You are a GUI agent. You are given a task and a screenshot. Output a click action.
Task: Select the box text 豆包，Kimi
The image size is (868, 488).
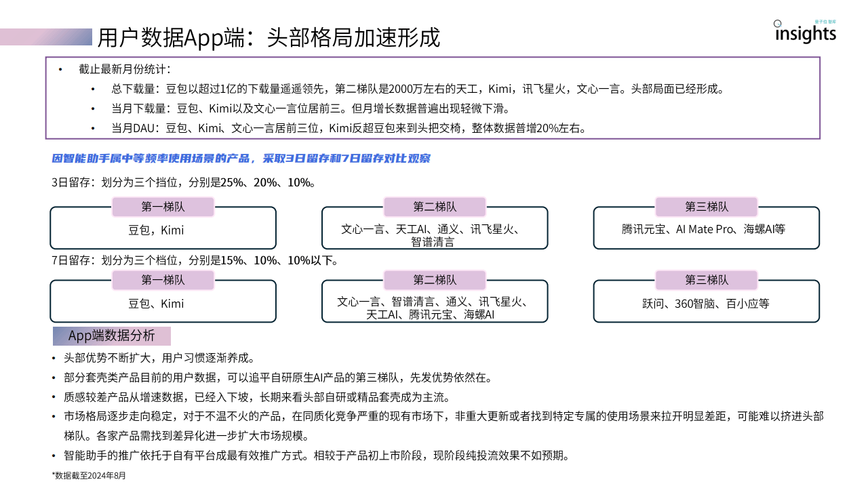pyautogui.click(x=156, y=230)
